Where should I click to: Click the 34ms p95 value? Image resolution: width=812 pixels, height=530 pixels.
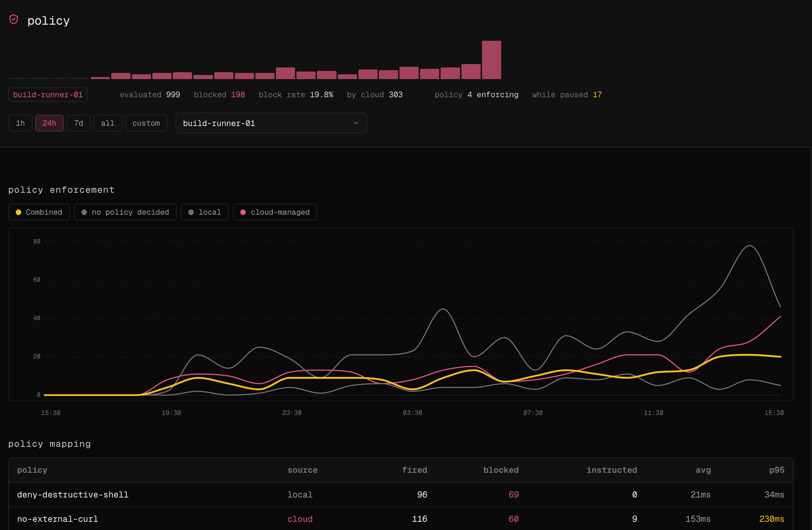[774, 495]
